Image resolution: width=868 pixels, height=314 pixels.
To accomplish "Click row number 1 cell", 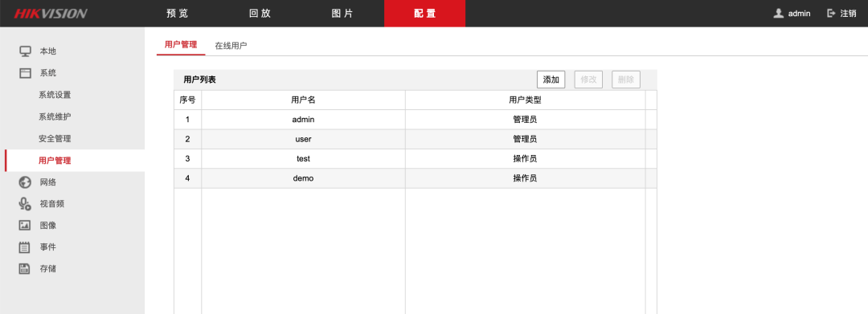I will [x=187, y=120].
